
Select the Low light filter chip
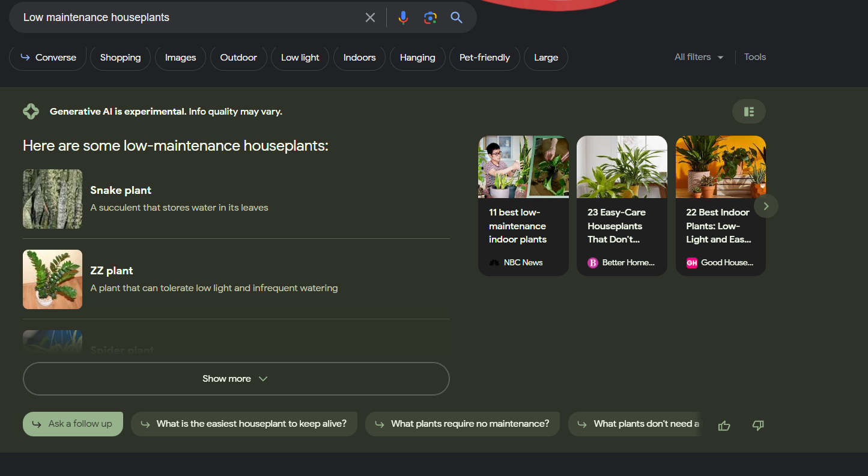(300, 58)
